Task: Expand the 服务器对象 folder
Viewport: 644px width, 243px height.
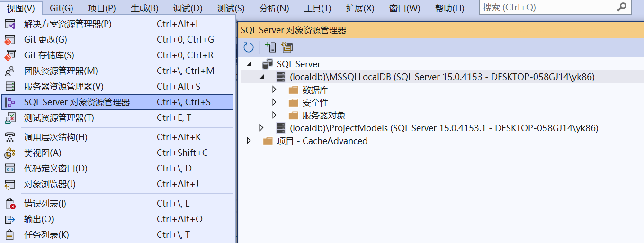Action: 274,115
